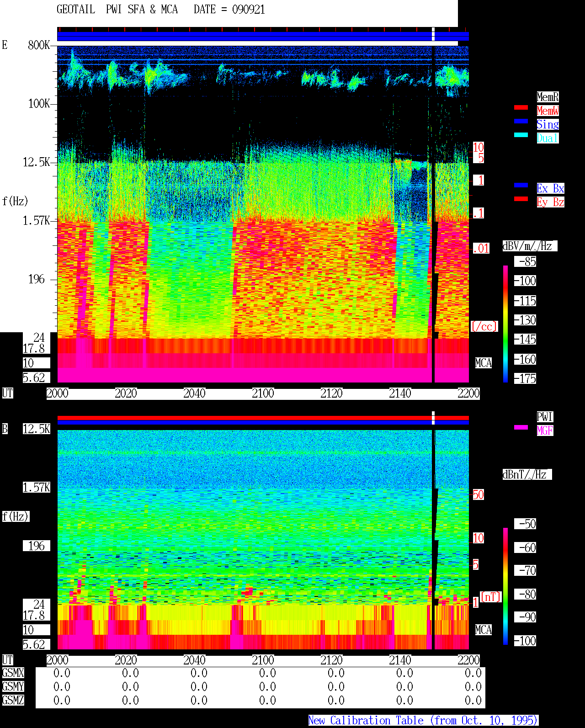This screenshot has width=585, height=728.
Task: Click the blue 'Ex Bx' legend swatch
Action: click(521, 185)
